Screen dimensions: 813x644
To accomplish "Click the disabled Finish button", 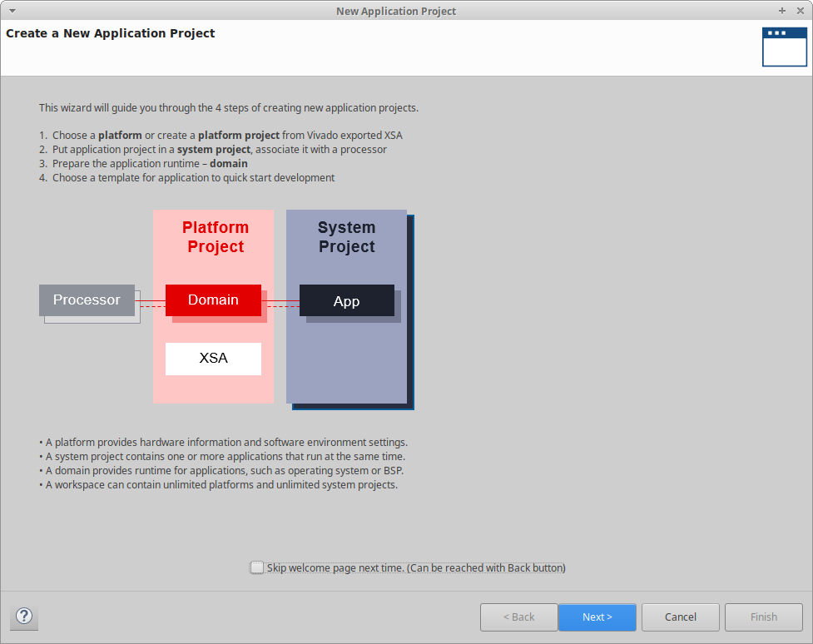I will [763, 617].
